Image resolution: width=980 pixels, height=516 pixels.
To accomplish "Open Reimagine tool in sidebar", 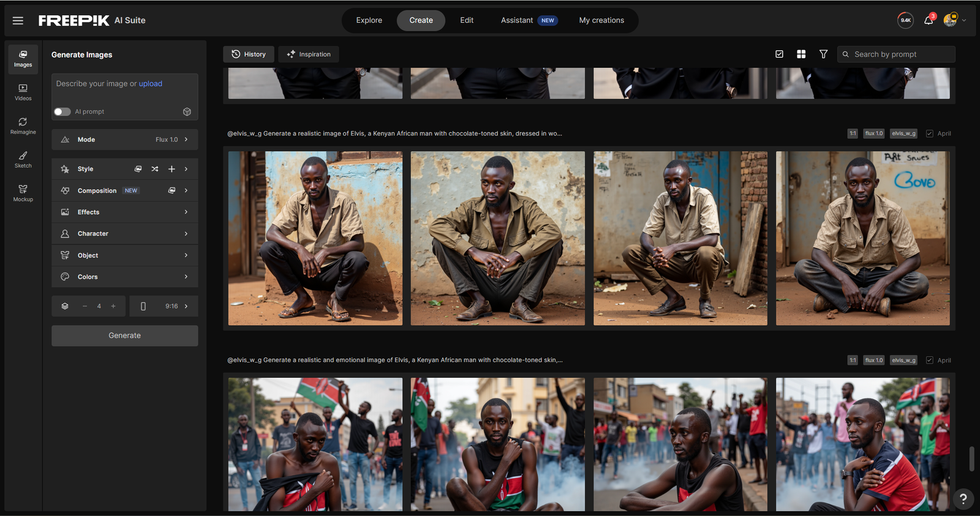I will pos(23,126).
